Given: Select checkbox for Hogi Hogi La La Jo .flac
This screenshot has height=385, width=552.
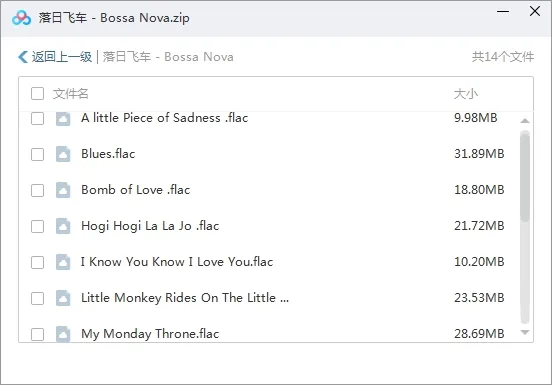Looking at the screenshot, I should pos(37,226).
